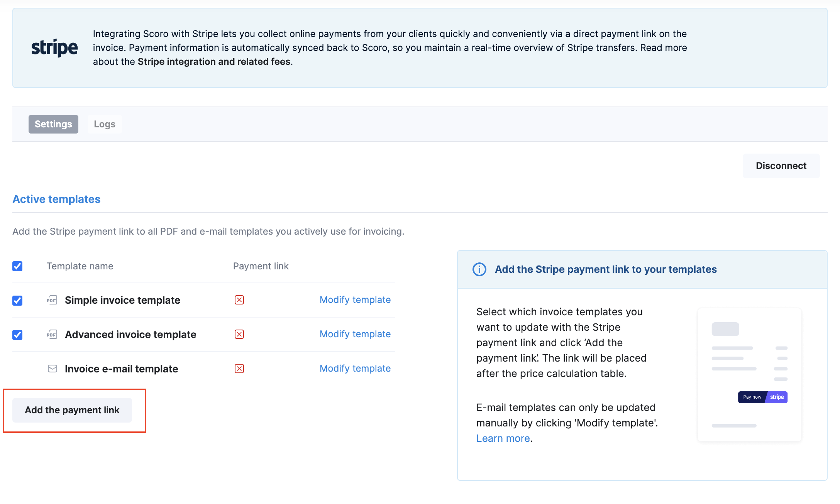This screenshot has height=504, width=840.
Task: Open Modify template for Advanced invoice template
Action: 355,334
